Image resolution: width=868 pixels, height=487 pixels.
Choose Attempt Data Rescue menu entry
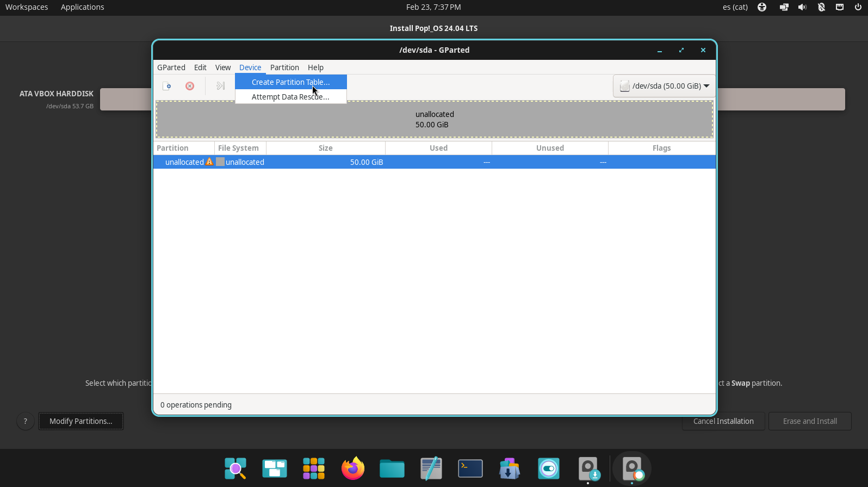[290, 97]
